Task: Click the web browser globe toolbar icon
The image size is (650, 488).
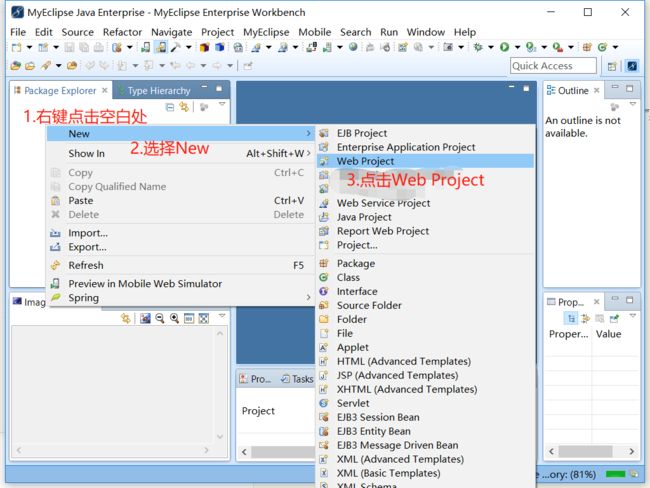Action: tap(353, 47)
